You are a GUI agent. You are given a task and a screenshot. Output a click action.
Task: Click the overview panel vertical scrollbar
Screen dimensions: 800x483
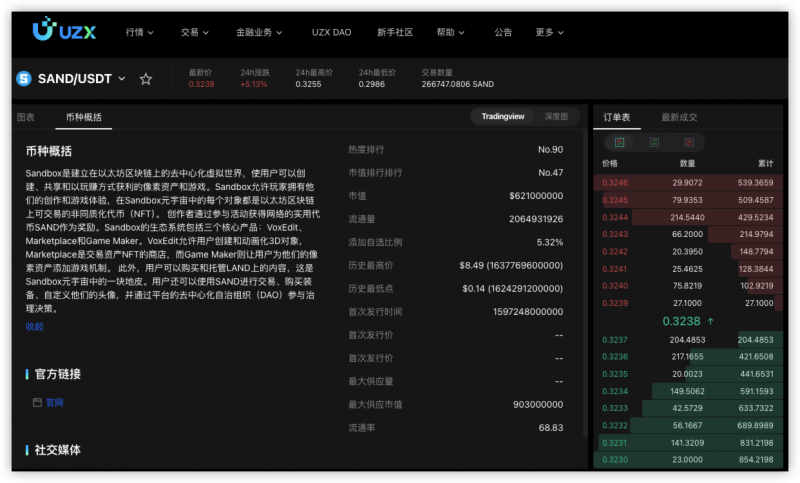click(585, 283)
